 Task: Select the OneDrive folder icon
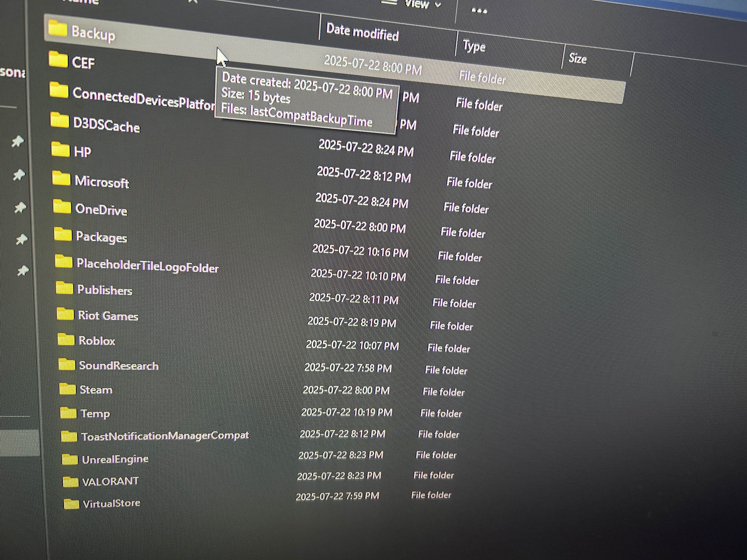62,206
